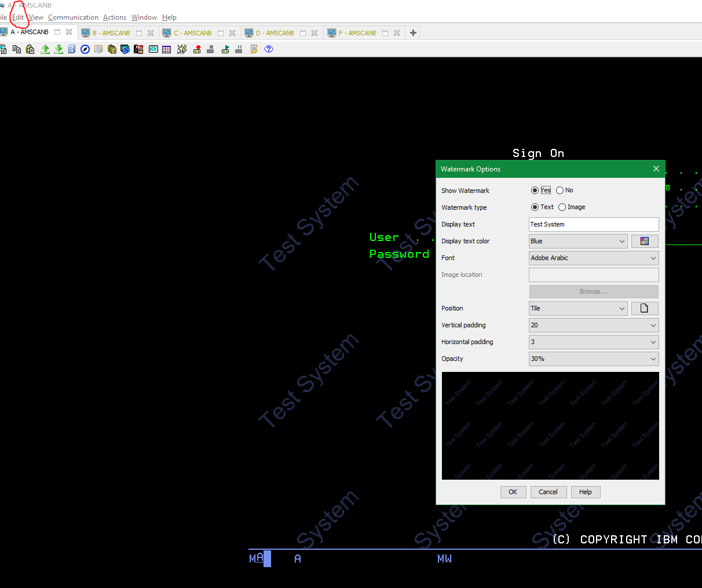
Task: Click OK in the Watermark Options dialog
Action: [x=513, y=492]
